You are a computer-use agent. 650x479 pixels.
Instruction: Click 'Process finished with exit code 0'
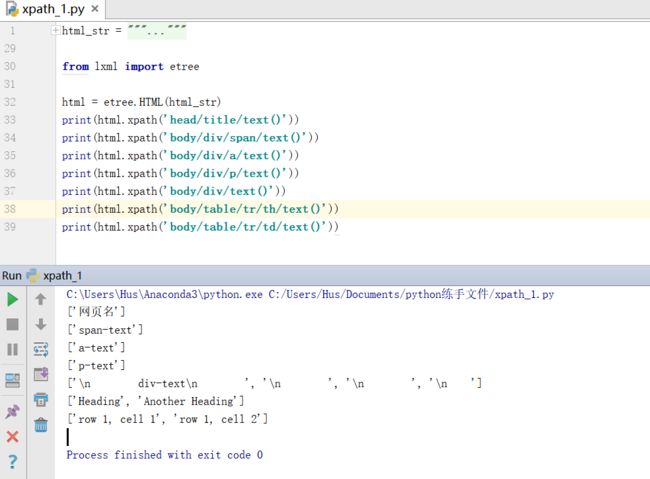pyautogui.click(x=165, y=455)
